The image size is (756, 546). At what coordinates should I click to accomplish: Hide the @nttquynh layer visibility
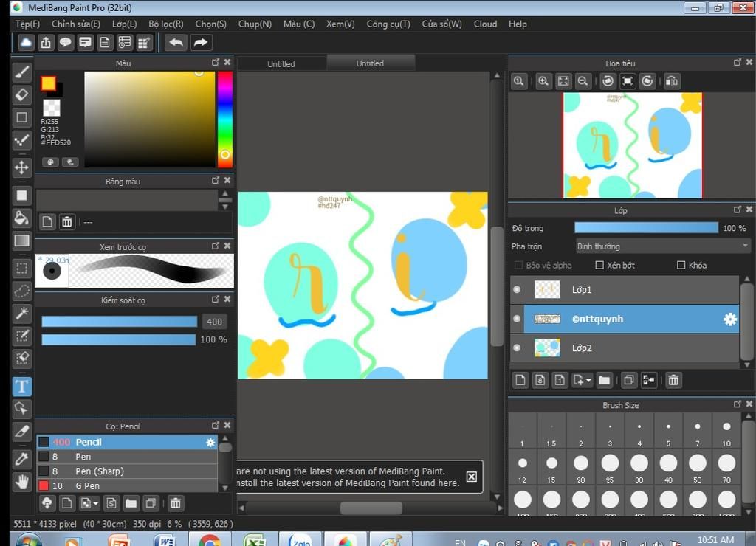coord(517,319)
